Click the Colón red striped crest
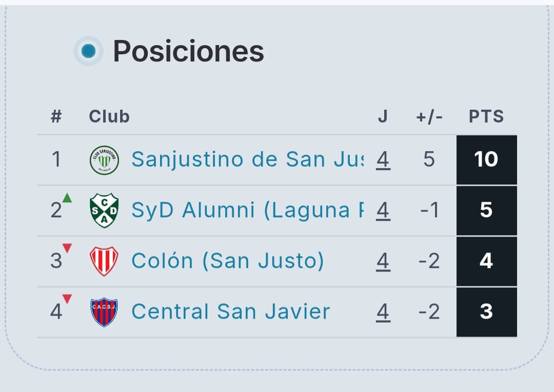 tap(104, 261)
